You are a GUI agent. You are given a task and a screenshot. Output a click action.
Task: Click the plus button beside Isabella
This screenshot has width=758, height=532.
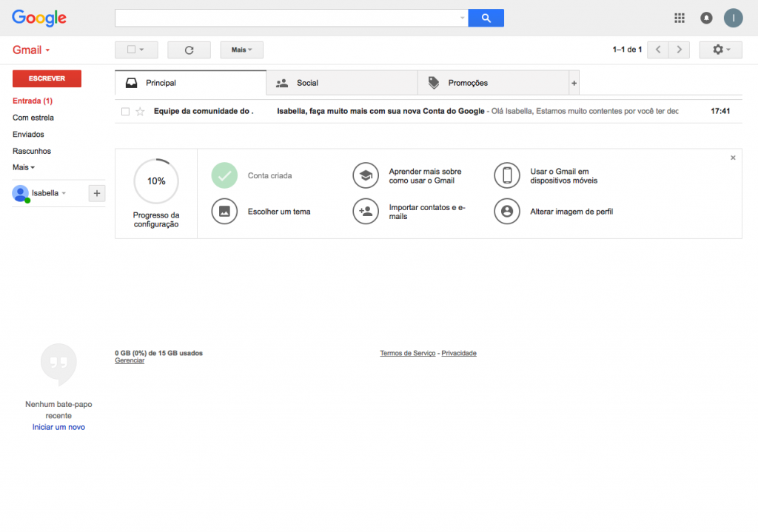pos(97,193)
